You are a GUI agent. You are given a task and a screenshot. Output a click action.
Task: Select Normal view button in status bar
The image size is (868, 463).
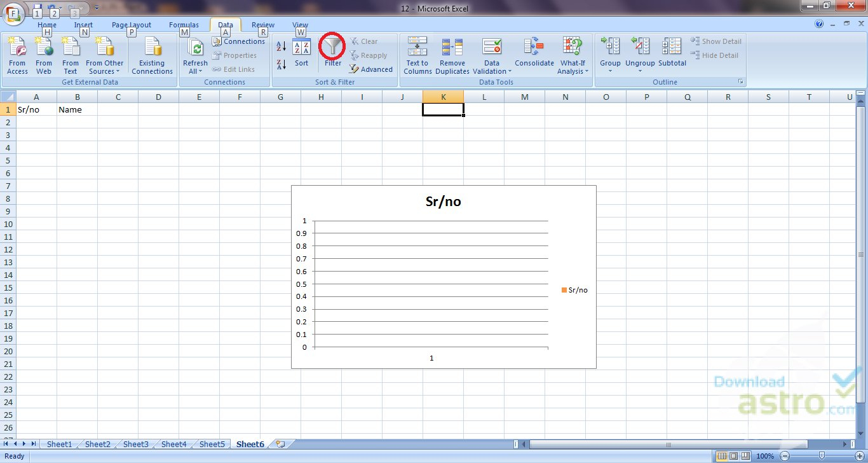tap(722, 456)
